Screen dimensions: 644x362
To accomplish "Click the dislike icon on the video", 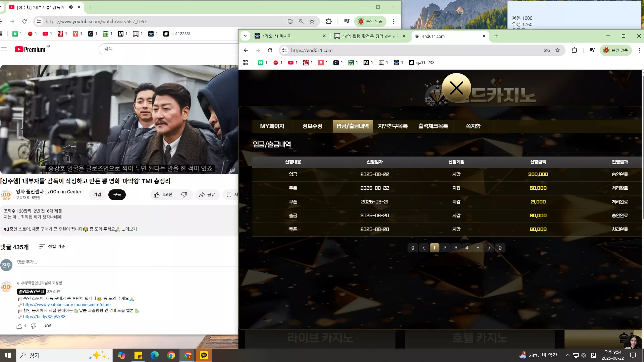I will pyautogui.click(x=184, y=195).
